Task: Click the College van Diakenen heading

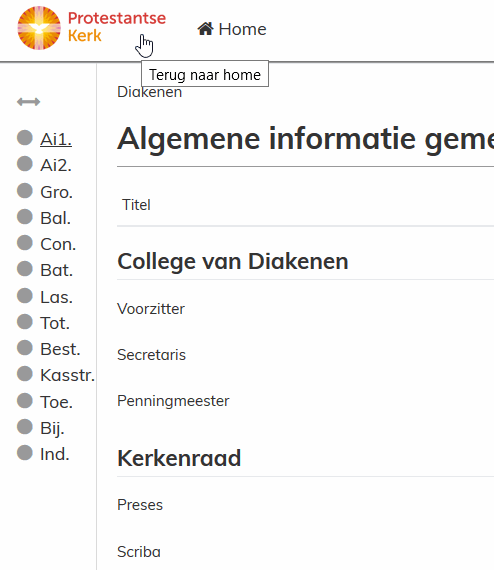Action: click(x=233, y=262)
